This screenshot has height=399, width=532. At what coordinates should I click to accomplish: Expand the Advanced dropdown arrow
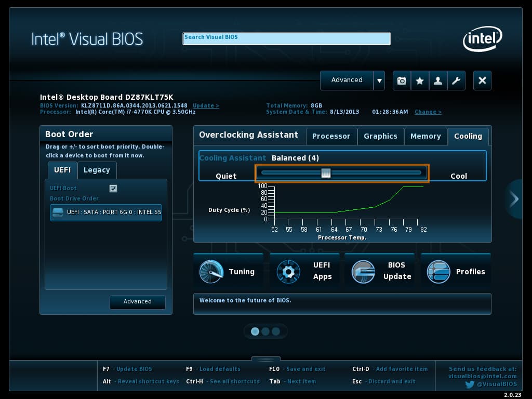click(x=379, y=81)
